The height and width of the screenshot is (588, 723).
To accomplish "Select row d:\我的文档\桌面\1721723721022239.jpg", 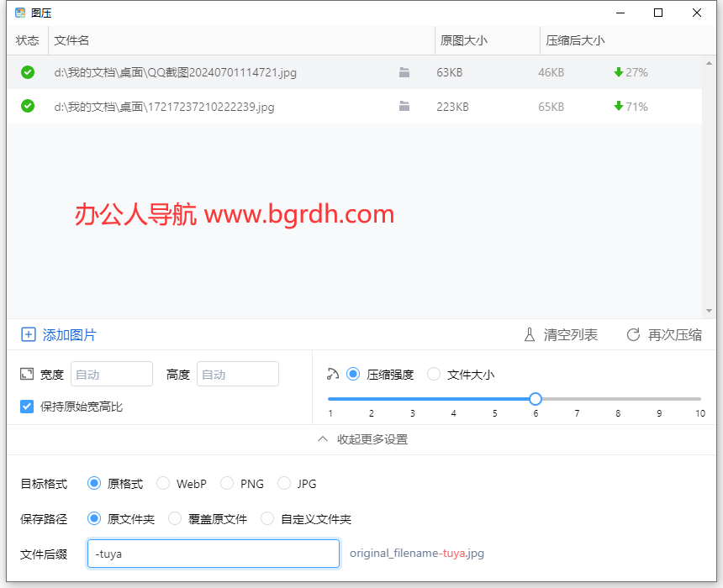I will (x=354, y=107).
